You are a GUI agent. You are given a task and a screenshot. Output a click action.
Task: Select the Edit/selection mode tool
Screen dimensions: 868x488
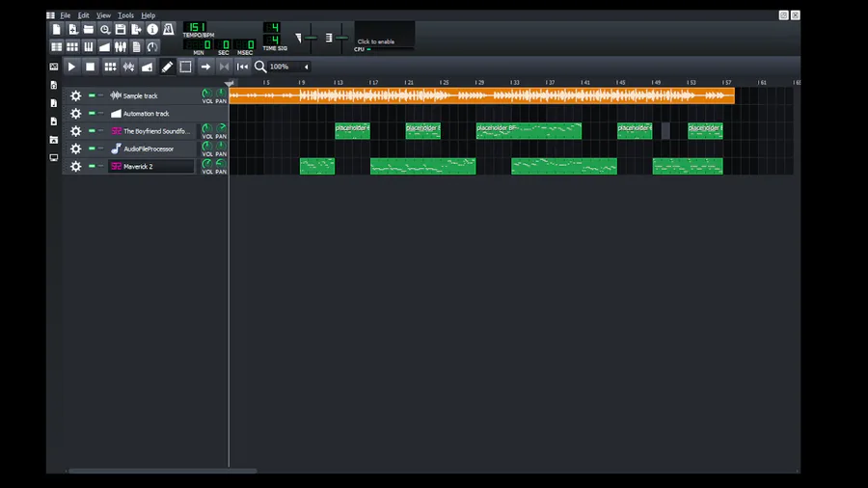185,67
